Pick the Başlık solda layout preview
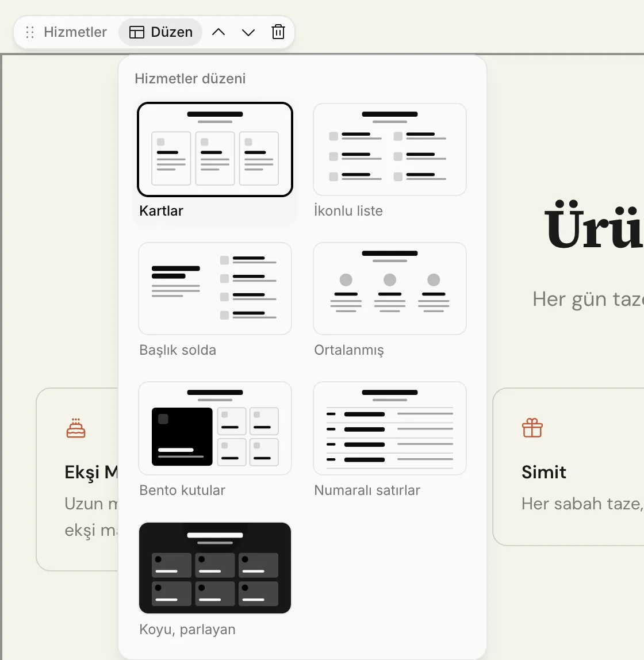 click(x=215, y=289)
